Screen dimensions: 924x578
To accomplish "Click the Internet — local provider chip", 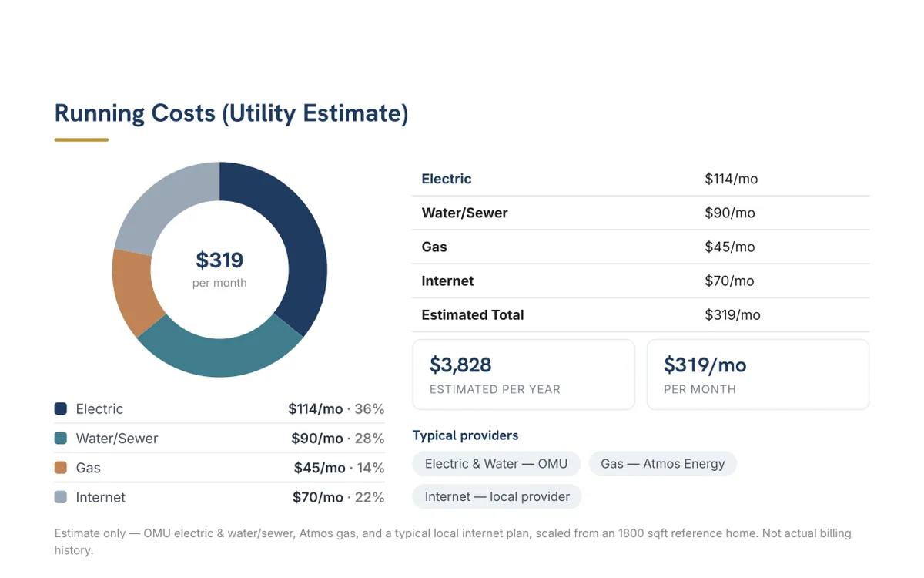I will coord(497,496).
